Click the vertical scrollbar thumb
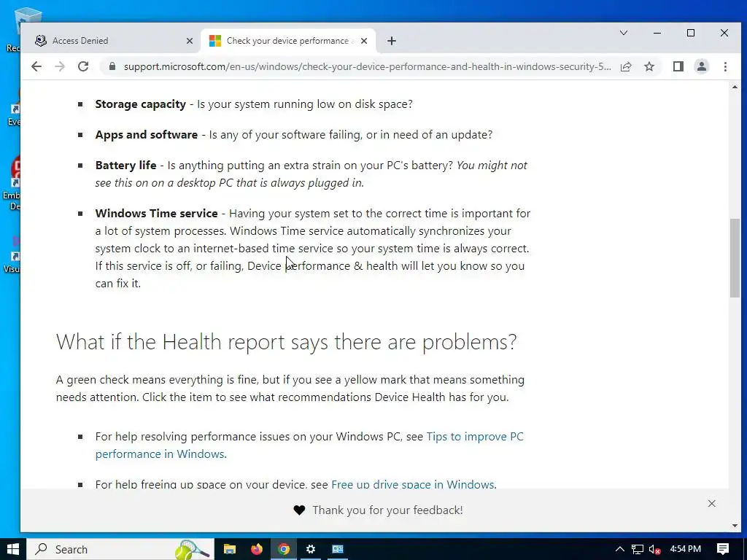This screenshot has height=560, width=747. coord(735,258)
